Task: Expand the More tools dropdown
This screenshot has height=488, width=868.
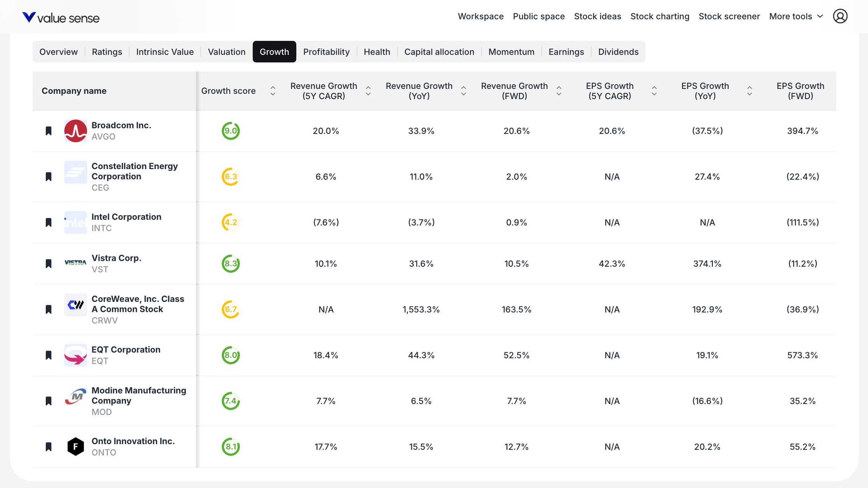Action: [x=796, y=16]
